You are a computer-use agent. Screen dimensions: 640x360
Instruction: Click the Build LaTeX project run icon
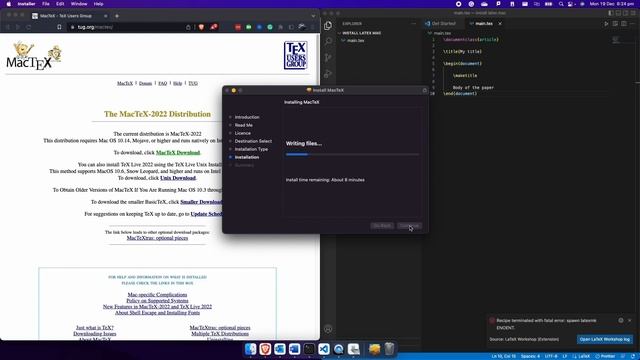tap(606, 24)
